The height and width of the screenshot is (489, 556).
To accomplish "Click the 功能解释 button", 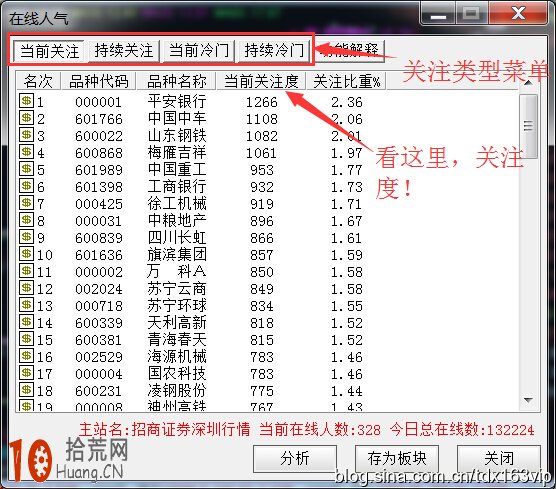I will tap(350, 51).
